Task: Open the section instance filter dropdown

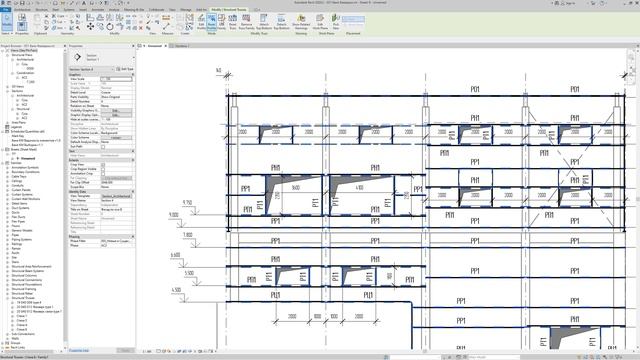Action: coord(91,69)
